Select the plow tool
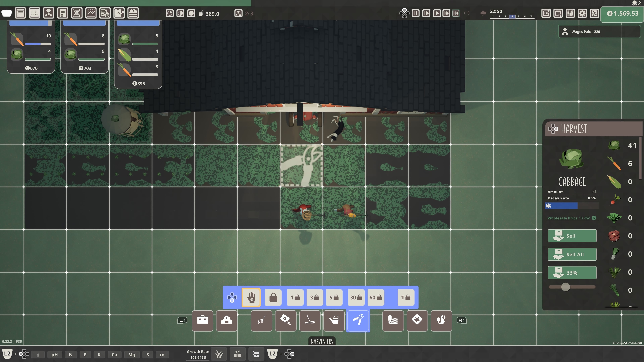This screenshot has width=644, height=362. [x=261, y=321]
